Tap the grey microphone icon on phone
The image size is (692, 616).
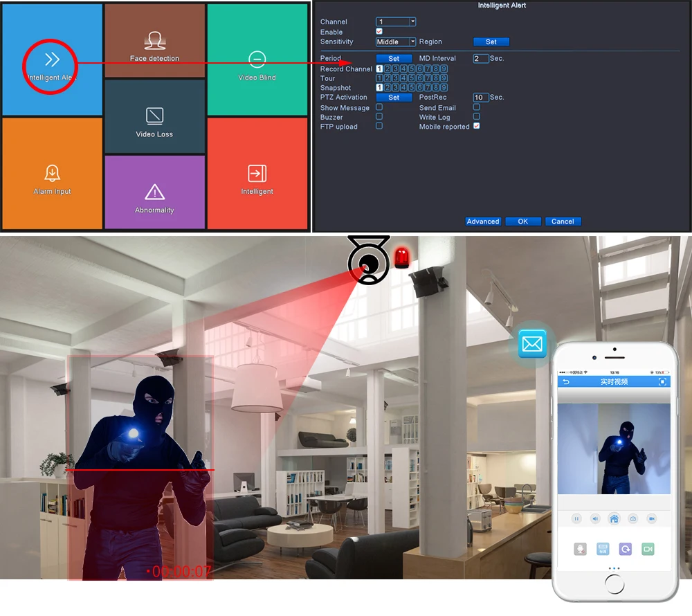(581, 549)
